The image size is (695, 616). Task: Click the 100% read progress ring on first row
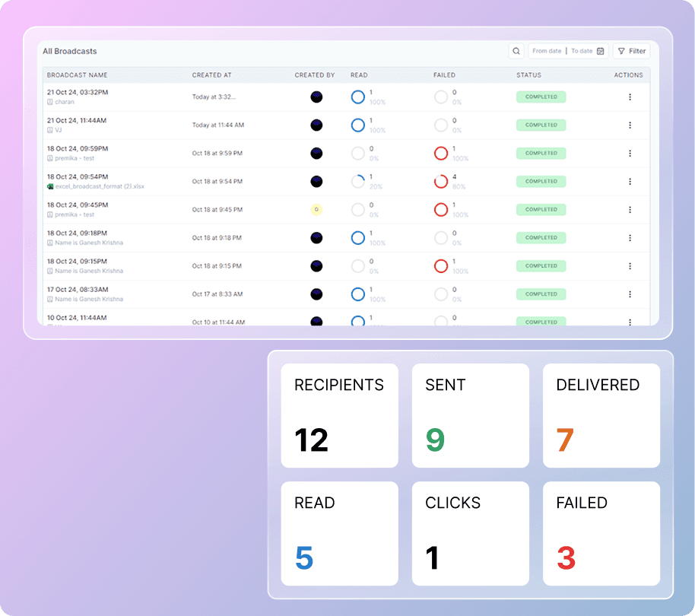(x=358, y=97)
